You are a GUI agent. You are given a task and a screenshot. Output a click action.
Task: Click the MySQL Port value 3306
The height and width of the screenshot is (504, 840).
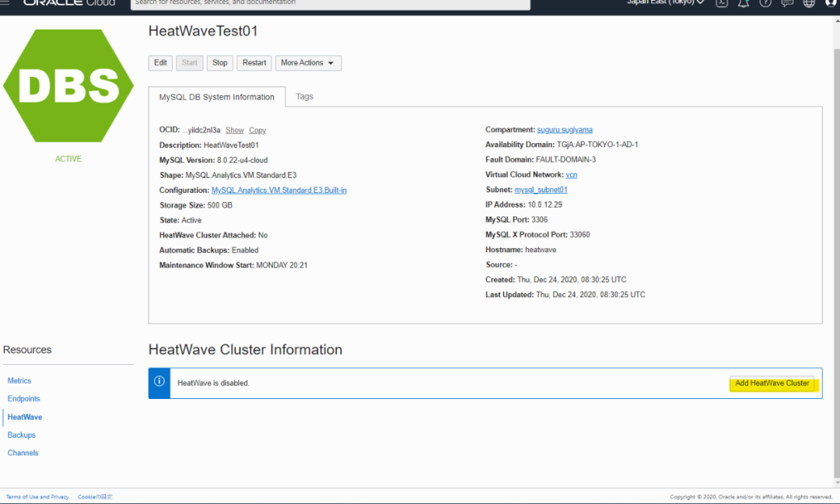coord(540,219)
